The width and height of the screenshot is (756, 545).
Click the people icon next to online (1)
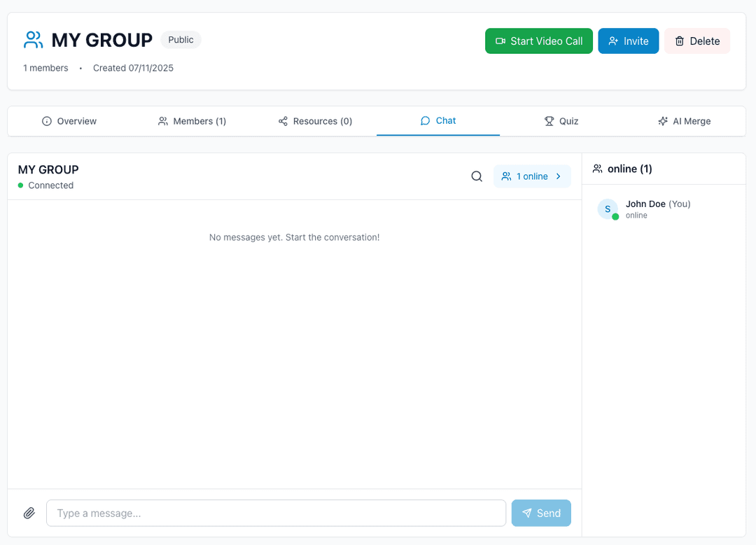(x=597, y=169)
